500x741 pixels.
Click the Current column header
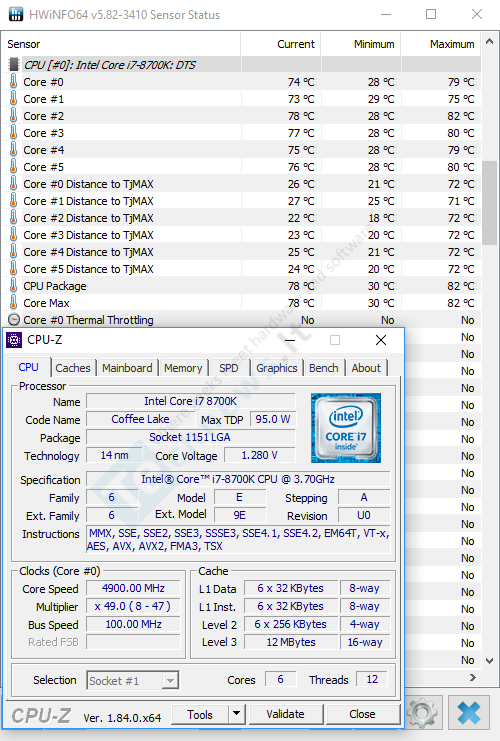coord(281,44)
